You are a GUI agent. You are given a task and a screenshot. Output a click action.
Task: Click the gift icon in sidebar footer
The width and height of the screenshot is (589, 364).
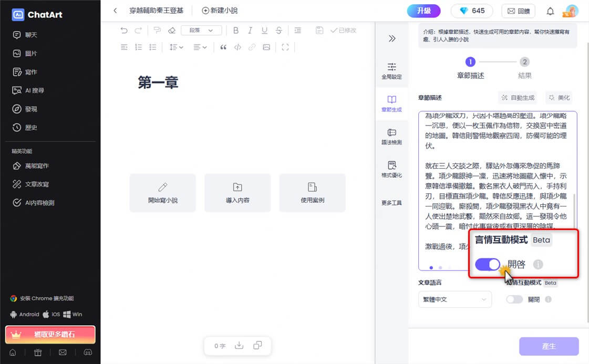click(38, 352)
